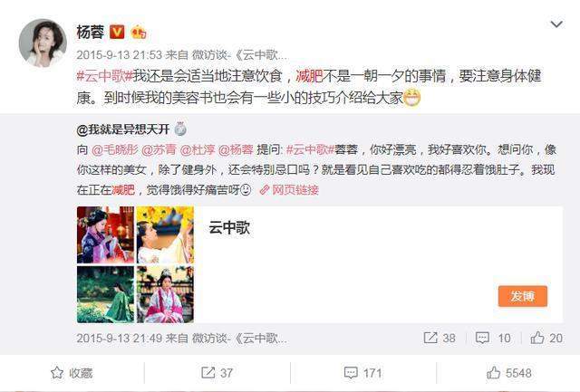Image resolution: width=580 pixels, height=392 pixels.
Task: Open the 171 comments
Action: pyautogui.click(x=362, y=372)
